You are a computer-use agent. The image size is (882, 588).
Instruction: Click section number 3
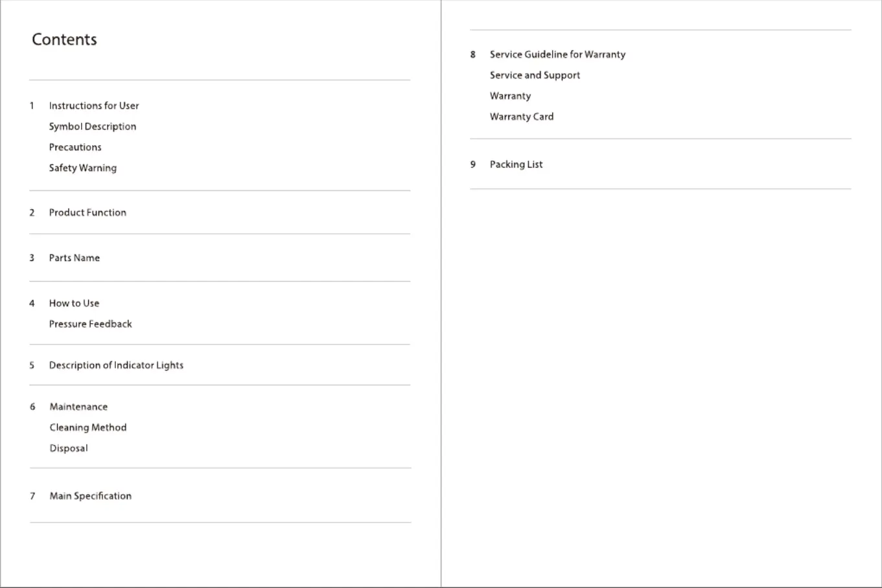tap(32, 258)
